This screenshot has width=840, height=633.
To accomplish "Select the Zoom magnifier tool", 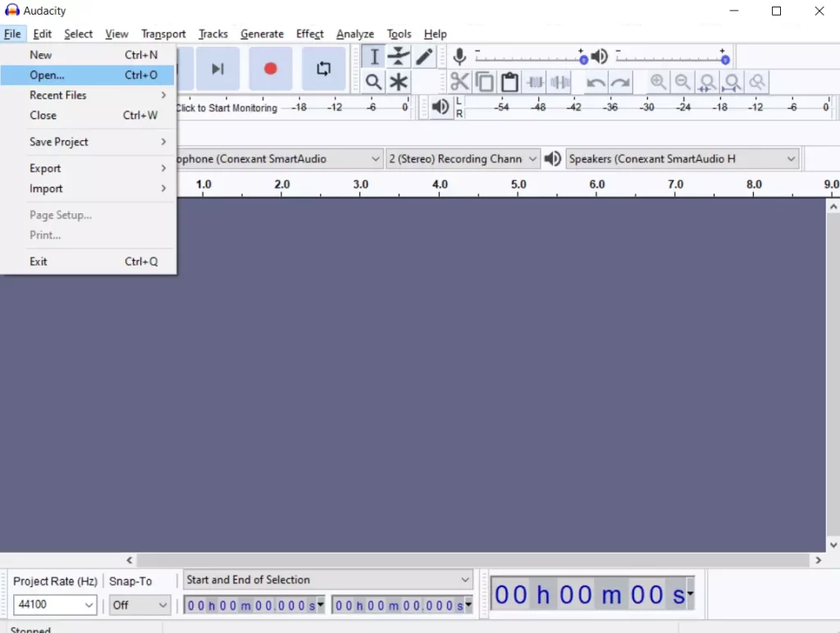I will [x=374, y=82].
